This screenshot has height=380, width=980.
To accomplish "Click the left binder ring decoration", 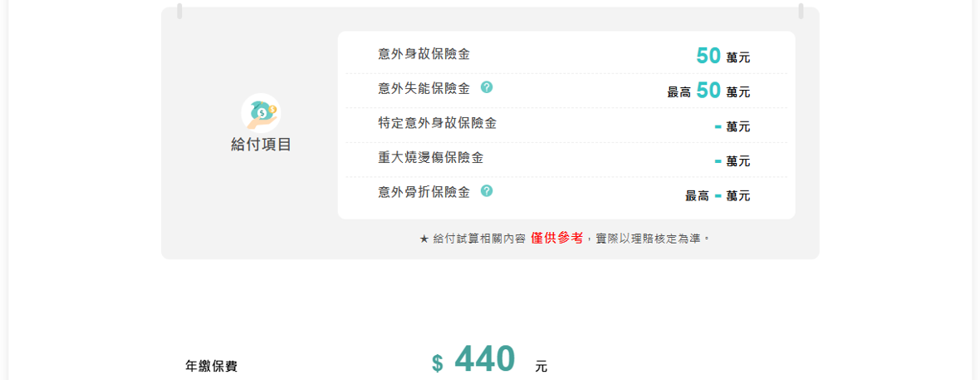I will point(179,11).
